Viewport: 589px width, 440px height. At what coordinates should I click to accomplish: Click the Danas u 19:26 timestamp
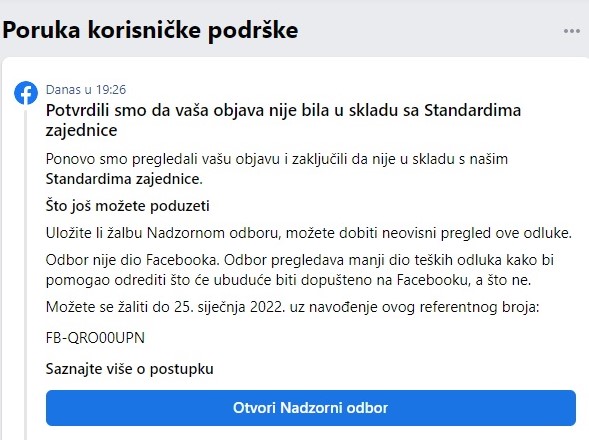click(86, 89)
